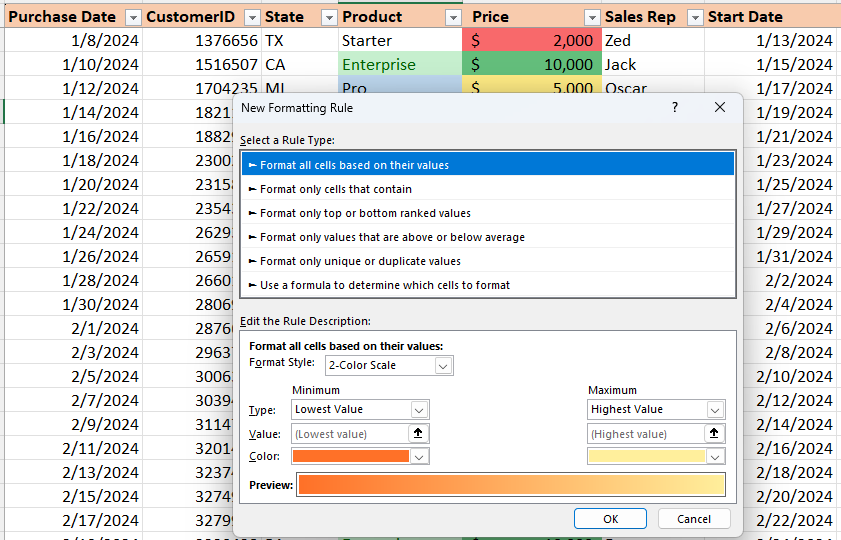
Task: Click the Help question mark in dialog
Action: pyautogui.click(x=675, y=108)
